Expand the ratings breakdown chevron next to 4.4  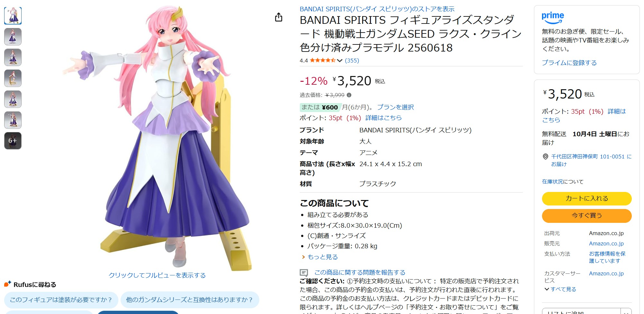coord(340,60)
